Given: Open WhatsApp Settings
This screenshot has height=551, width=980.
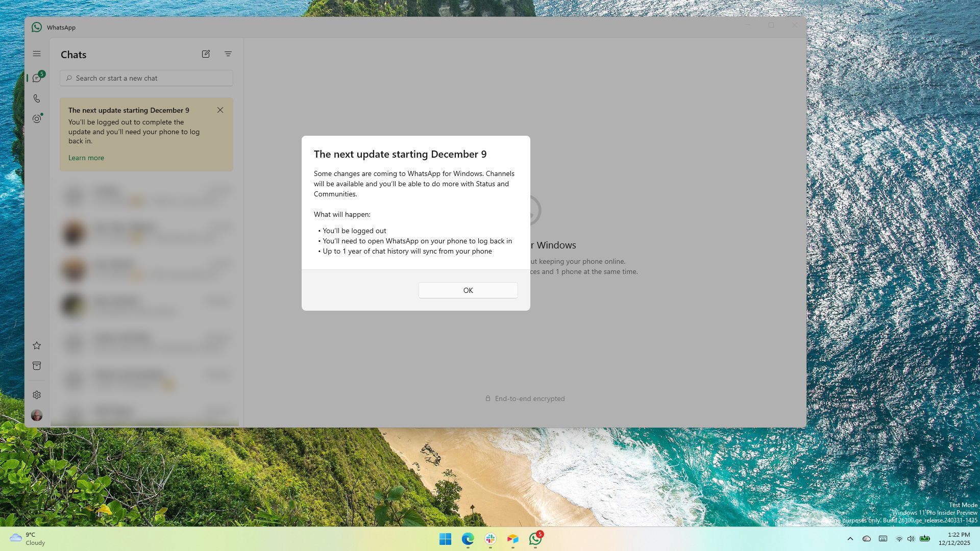Looking at the screenshot, I should 36,394.
